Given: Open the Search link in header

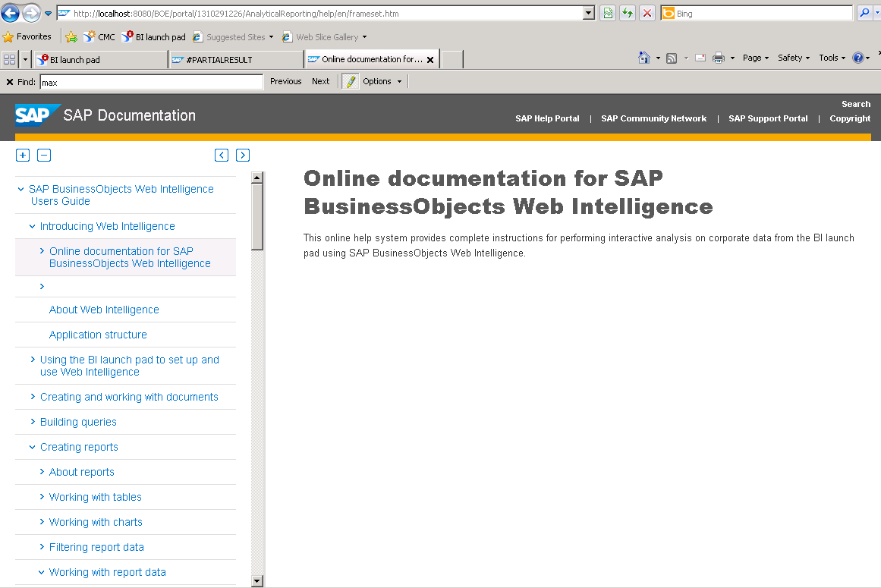Looking at the screenshot, I should (x=856, y=105).
